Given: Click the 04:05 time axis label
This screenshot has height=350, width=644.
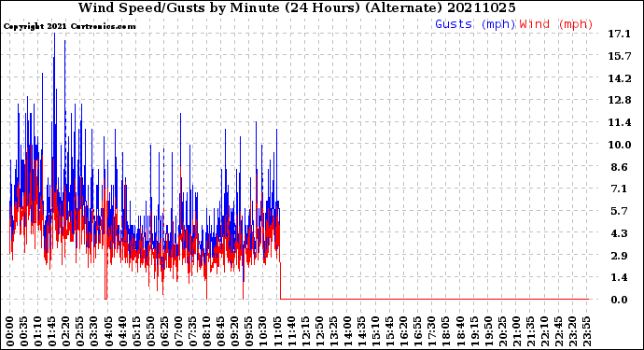Looking at the screenshot, I should [108, 331].
